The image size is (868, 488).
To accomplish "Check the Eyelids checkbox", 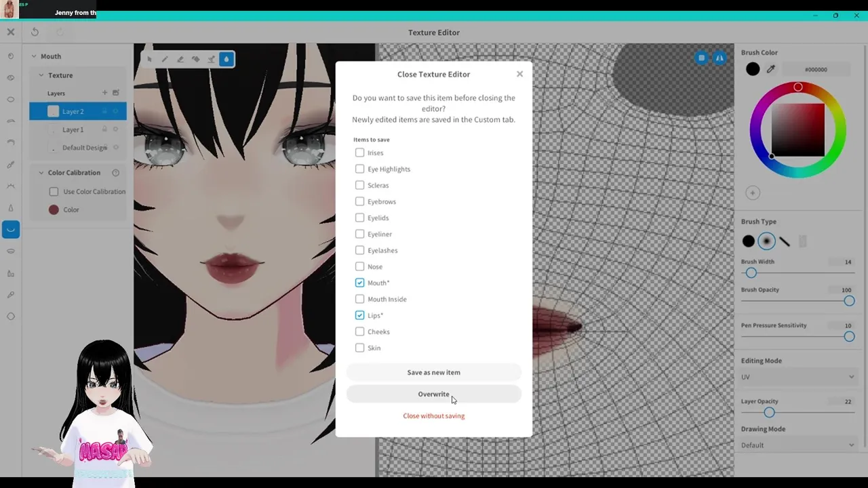I will pyautogui.click(x=359, y=218).
